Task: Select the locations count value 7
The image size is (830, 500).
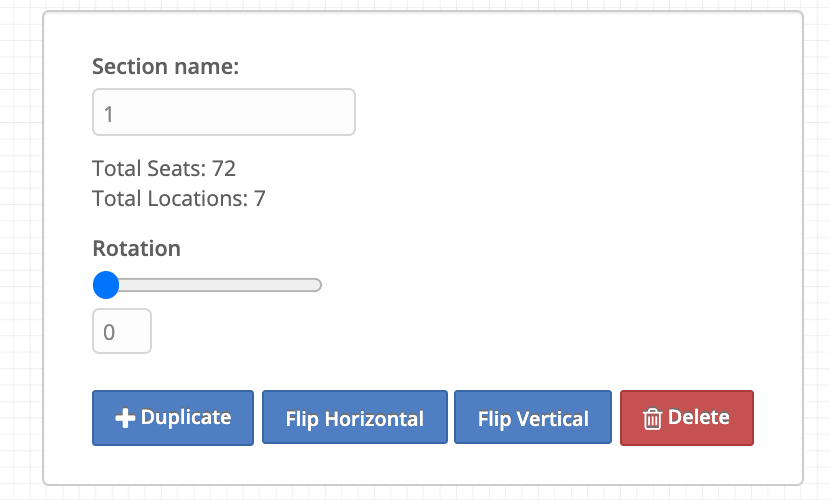Action: pyautogui.click(x=259, y=199)
